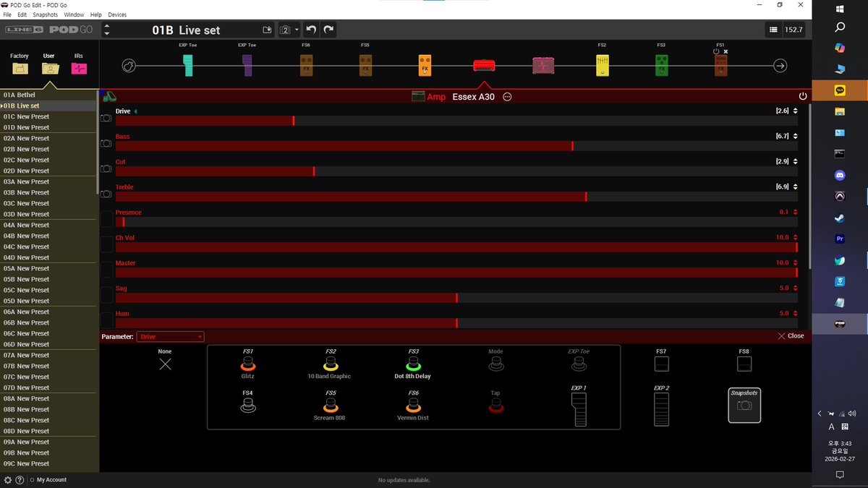The height and width of the screenshot is (488, 868).
Task: Select the FS6 brown distortion pedal block
Action: [x=306, y=66]
